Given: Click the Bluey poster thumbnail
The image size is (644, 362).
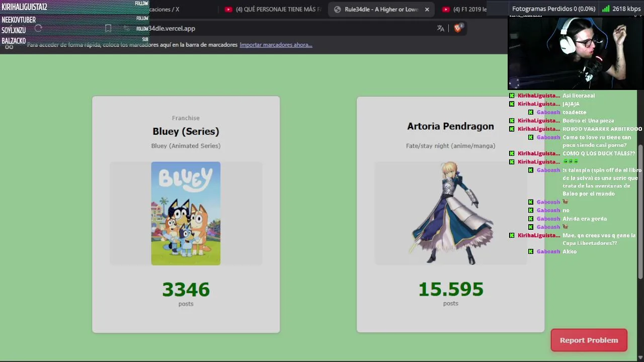Looking at the screenshot, I should tap(186, 213).
